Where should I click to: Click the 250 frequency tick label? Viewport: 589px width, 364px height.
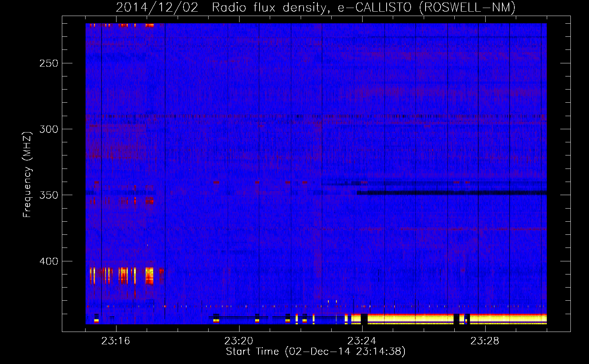click(48, 63)
